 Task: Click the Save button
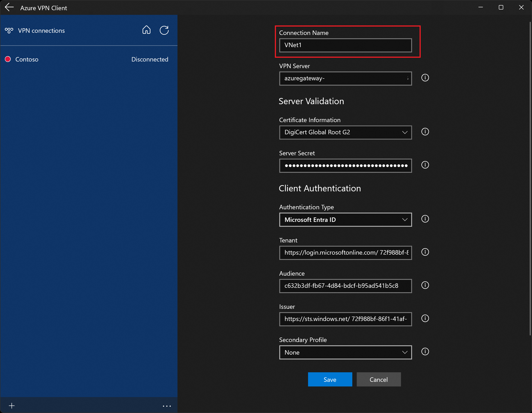pyautogui.click(x=330, y=379)
